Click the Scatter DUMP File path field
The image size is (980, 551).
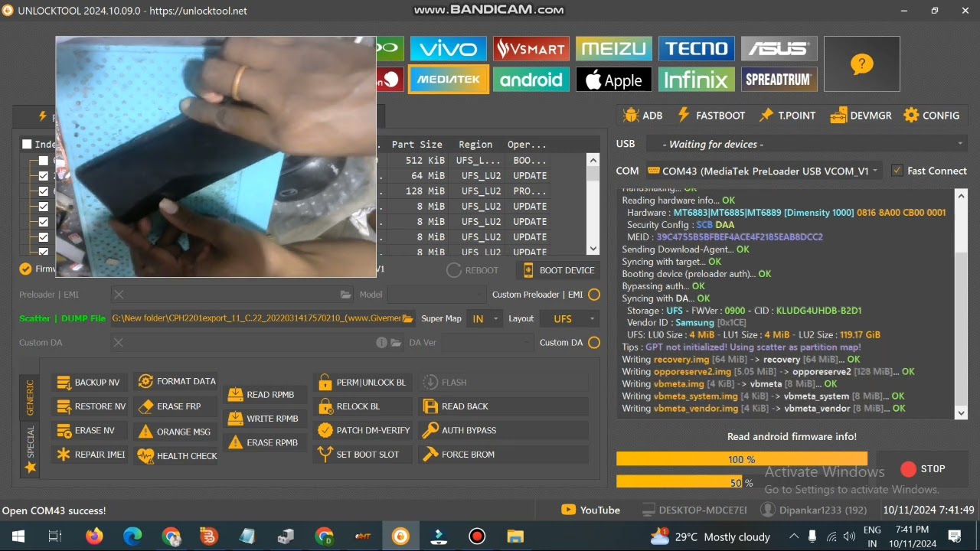256,318
